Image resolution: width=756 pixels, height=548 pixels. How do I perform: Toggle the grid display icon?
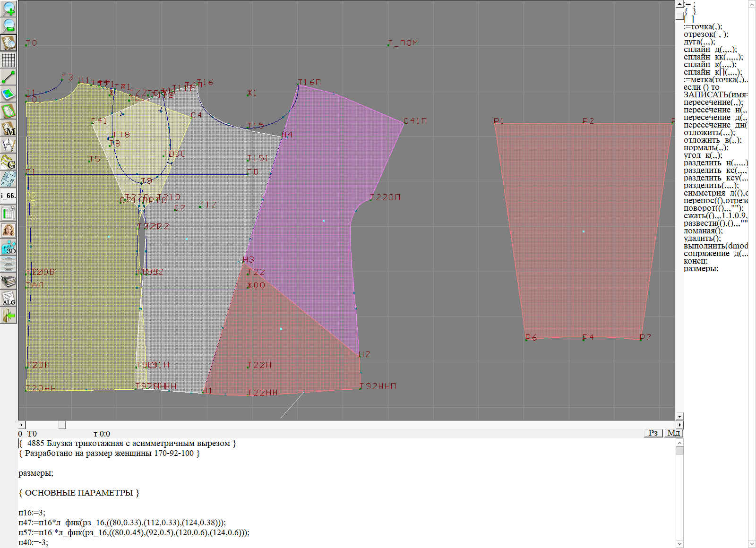(x=9, y=60)
